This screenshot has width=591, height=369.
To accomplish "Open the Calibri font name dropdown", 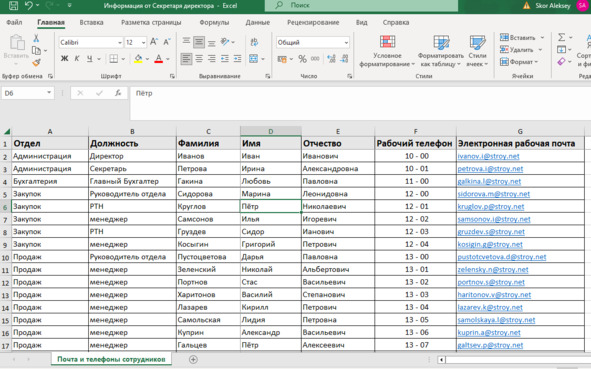I will [x=120, y=43].
